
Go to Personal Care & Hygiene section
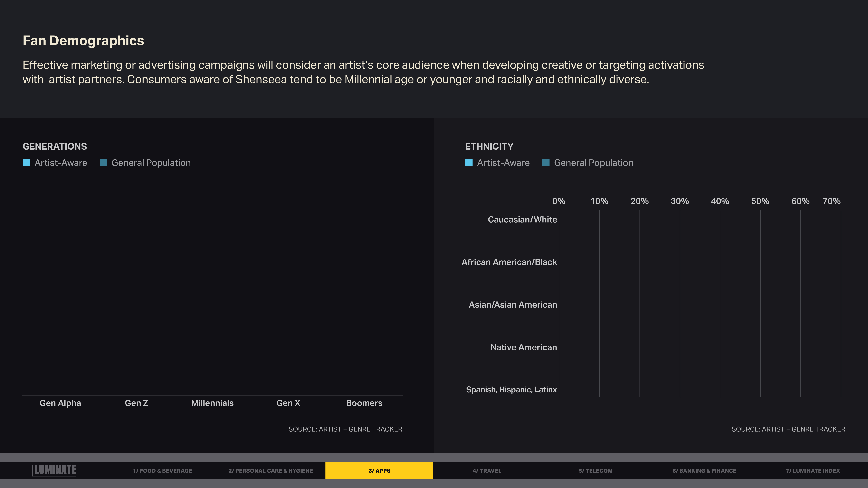point(271,470)
